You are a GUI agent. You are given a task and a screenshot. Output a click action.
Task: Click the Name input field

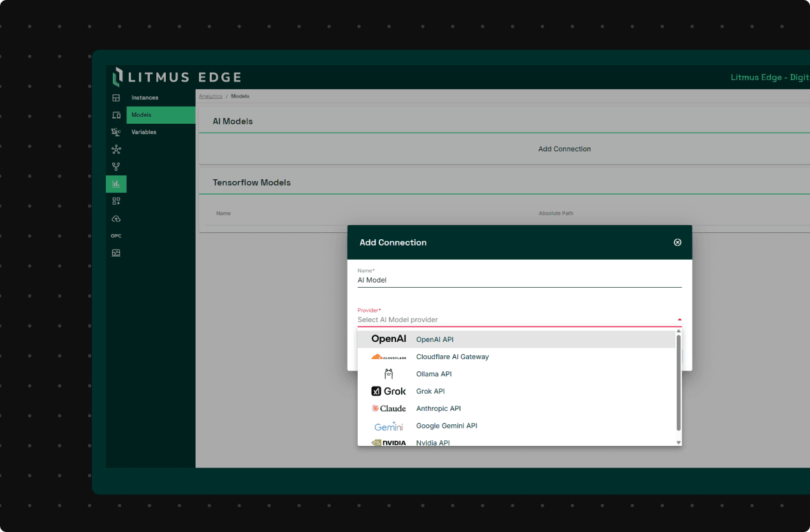click(x=519, y=280)
